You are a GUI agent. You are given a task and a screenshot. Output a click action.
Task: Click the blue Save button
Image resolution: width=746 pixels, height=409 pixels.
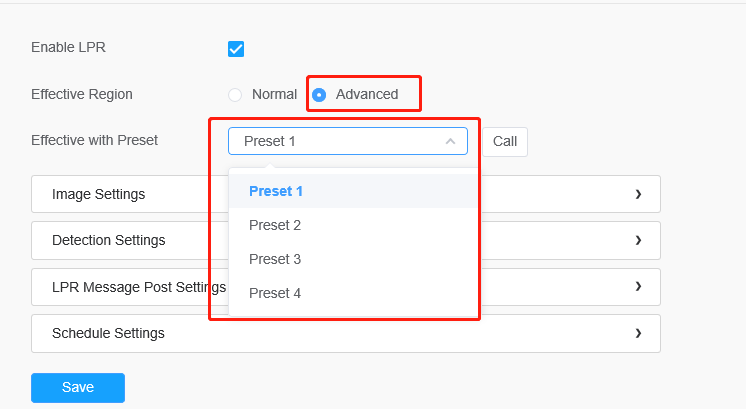[78, 388]
